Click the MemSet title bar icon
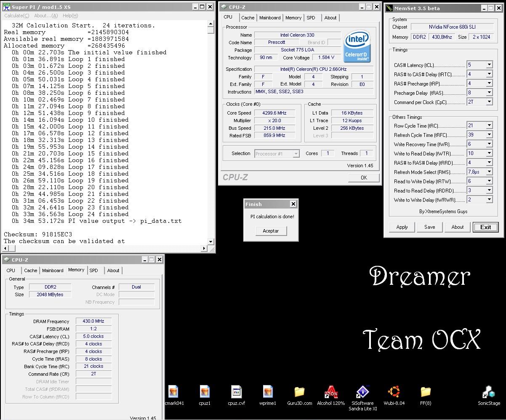This screenshot has height=420, width=506. [389, 8]
